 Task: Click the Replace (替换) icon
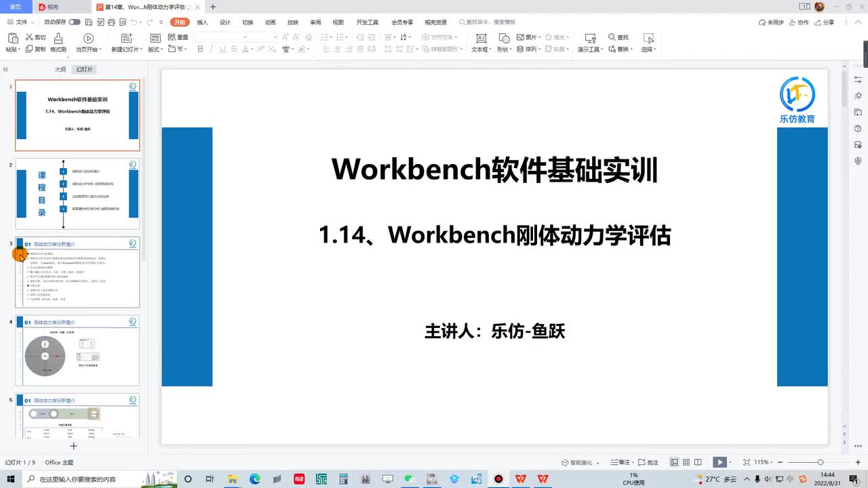pos(612,49)
